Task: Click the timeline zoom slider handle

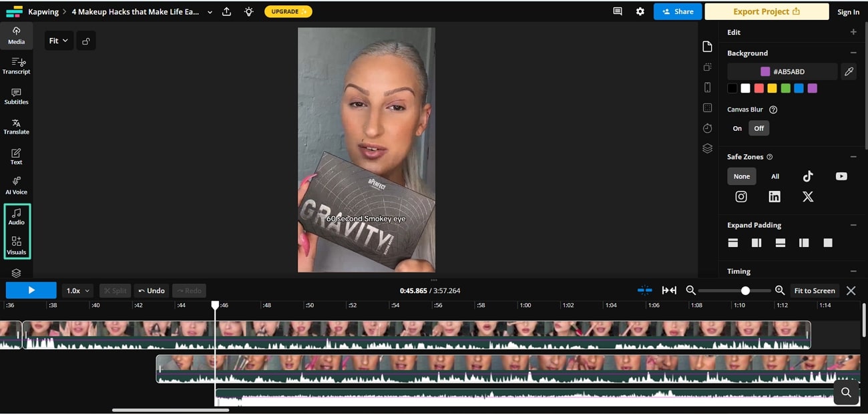Action: pyautogui.click(x=745, y=290)
